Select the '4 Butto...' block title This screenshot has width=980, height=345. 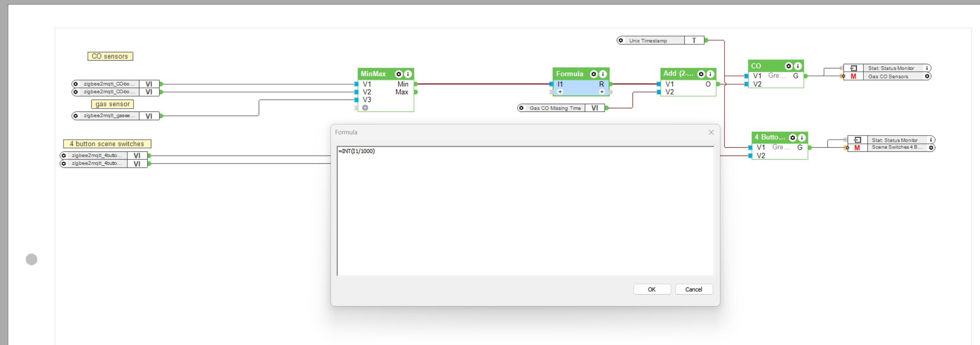pos(770,137)
